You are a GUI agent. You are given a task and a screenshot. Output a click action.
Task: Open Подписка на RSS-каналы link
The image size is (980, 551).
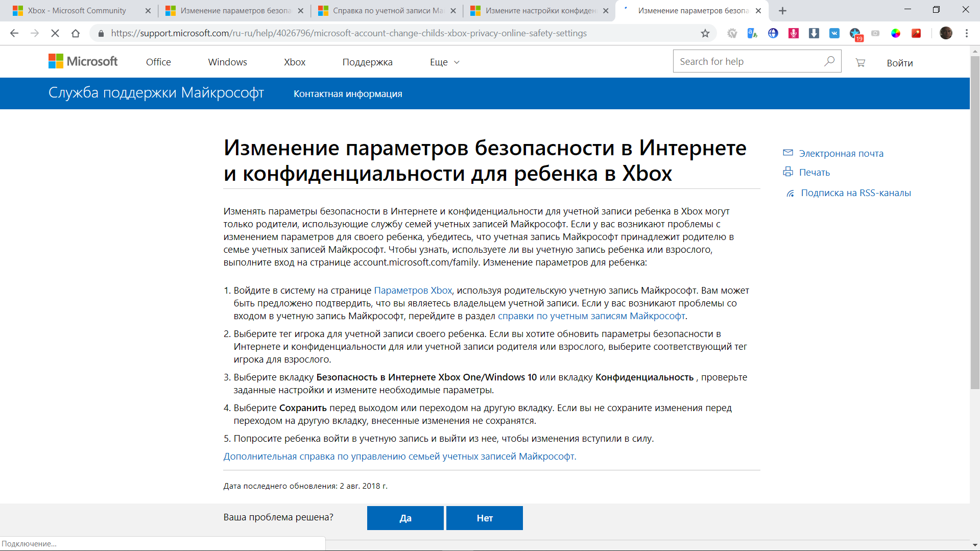pos(856,193)
